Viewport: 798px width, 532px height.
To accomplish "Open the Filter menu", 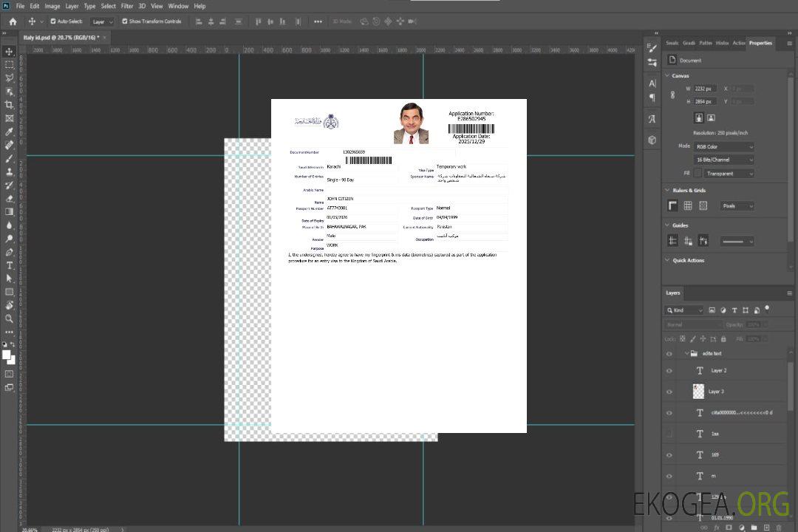I will 127,6.
